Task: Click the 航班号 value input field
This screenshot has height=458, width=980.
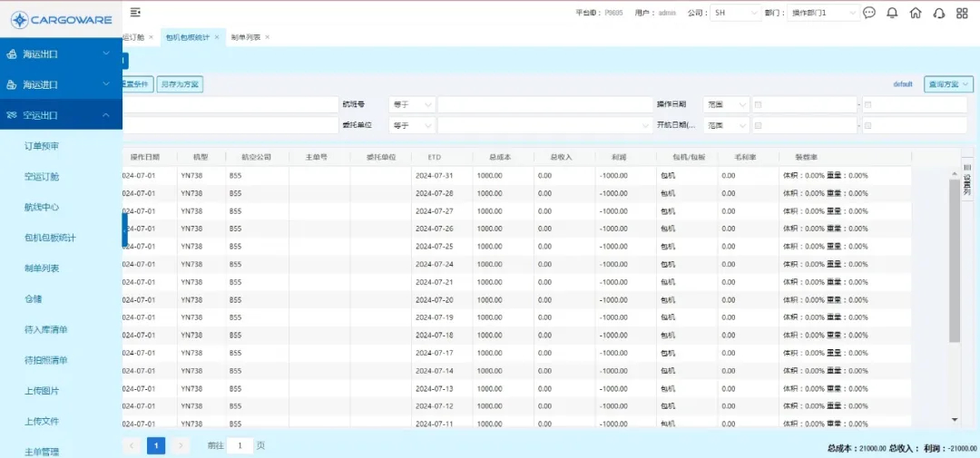Action: (x=544, y=104)
